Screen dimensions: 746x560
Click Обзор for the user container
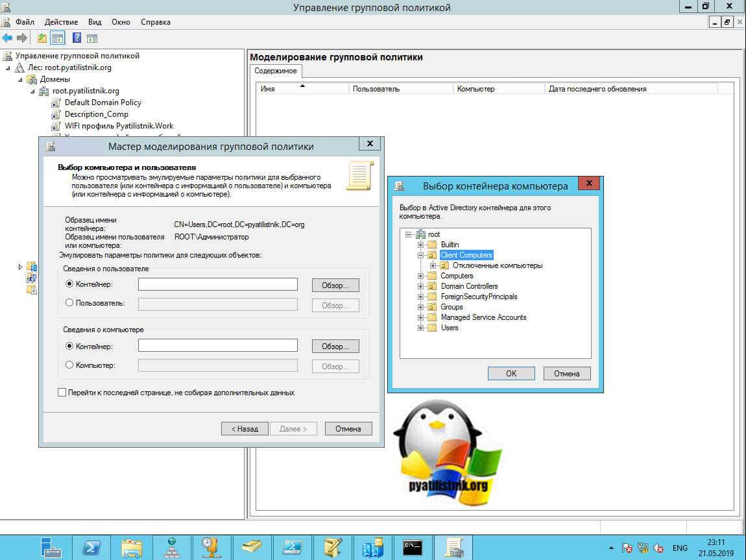(x=335, y=285)
